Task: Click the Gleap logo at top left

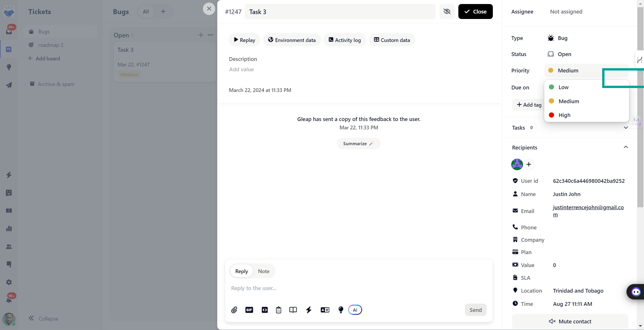Action: [9, 11]
